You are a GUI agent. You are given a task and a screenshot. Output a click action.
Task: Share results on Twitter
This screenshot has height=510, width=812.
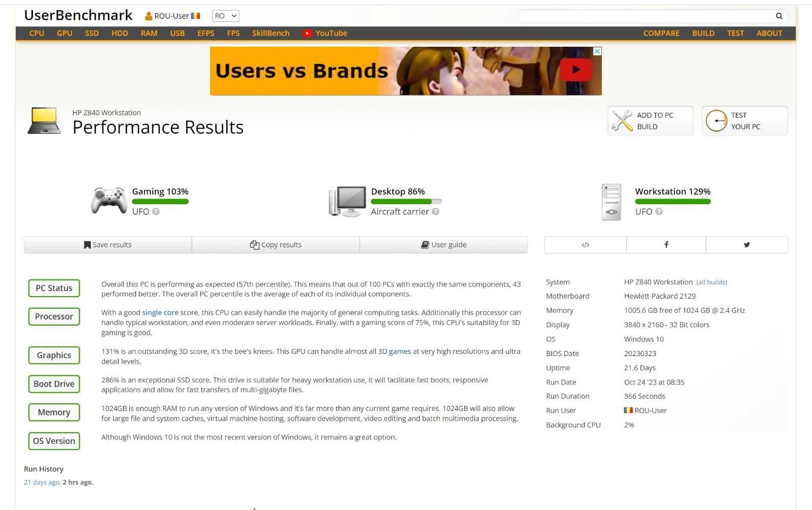[747, 245]
